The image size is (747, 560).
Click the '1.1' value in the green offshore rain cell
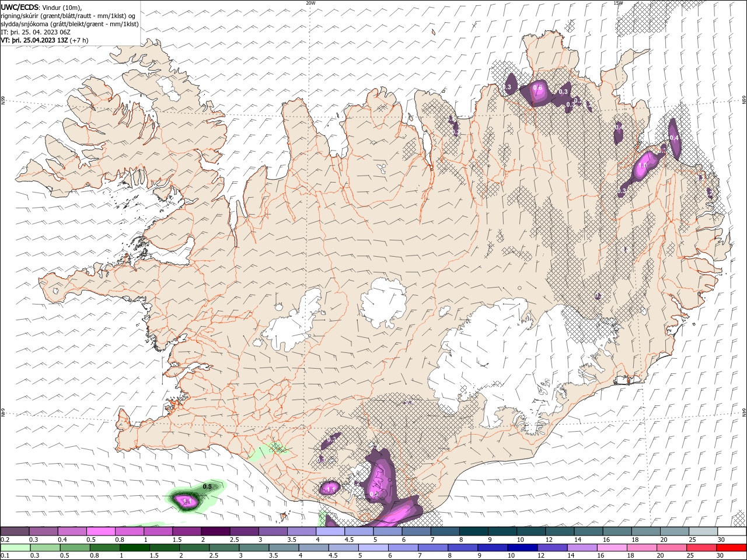pyautogui.click(x=187, y=501)
